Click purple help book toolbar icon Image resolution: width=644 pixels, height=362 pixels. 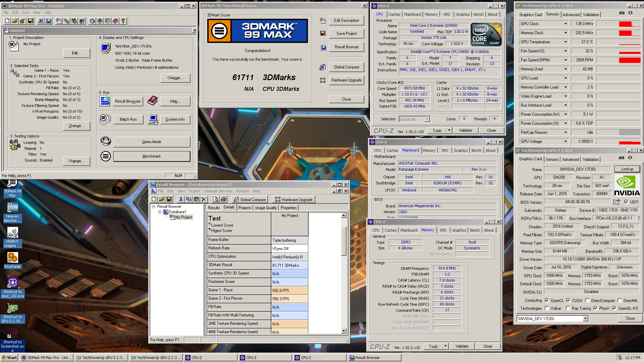[x=115, y=21]
